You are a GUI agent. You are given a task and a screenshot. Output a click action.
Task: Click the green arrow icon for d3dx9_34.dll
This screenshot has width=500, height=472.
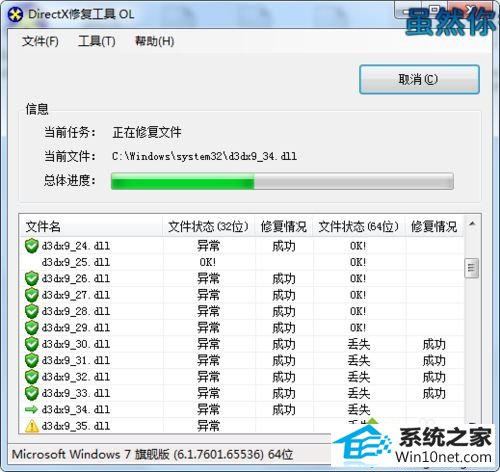pos(32,409)
